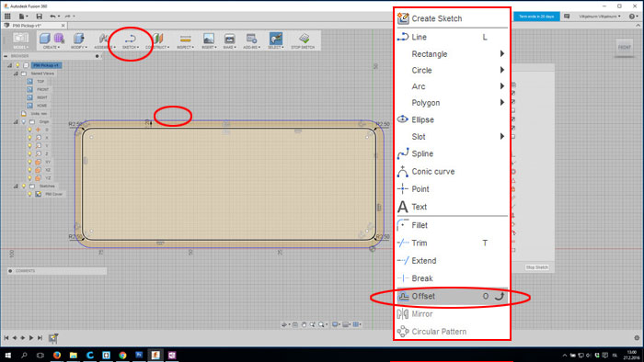Open the File menu dropdown icon
The height and width of the screenshot is (362, 644).
[x=23, y=17]
